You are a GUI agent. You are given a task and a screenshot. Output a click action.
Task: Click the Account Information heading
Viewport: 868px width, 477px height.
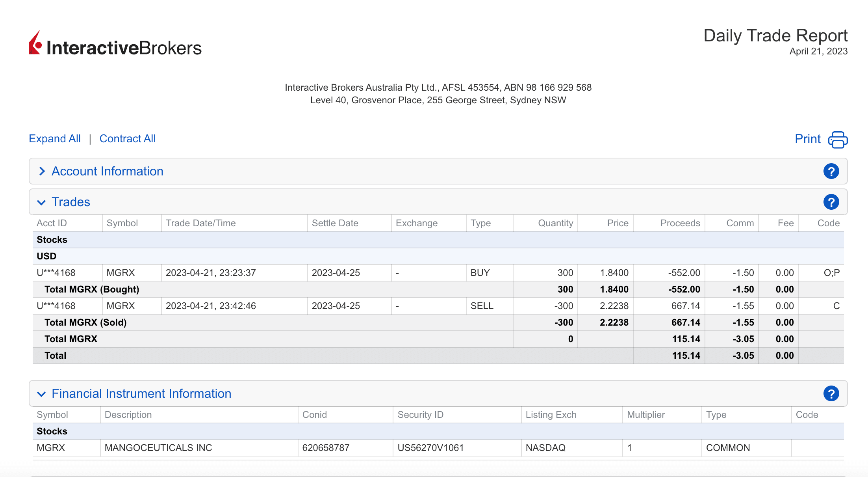click(x=107, y=171)
